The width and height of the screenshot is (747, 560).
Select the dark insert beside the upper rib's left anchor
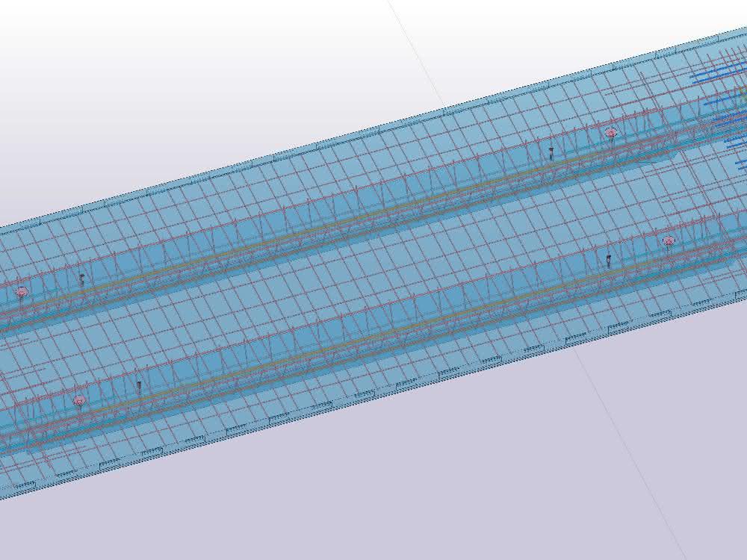click(x=82, y=279)
